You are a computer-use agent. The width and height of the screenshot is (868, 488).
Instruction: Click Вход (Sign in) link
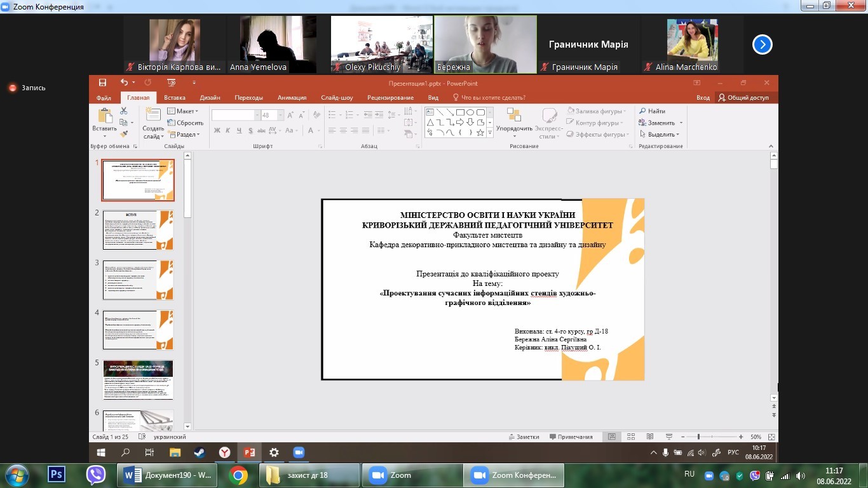[x=703, y=98]
